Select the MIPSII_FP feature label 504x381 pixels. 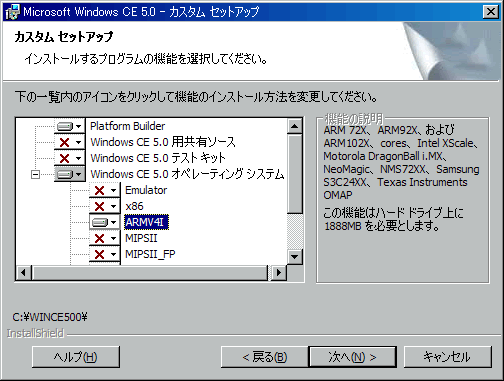pyautogui.click(x=150, y=254)
